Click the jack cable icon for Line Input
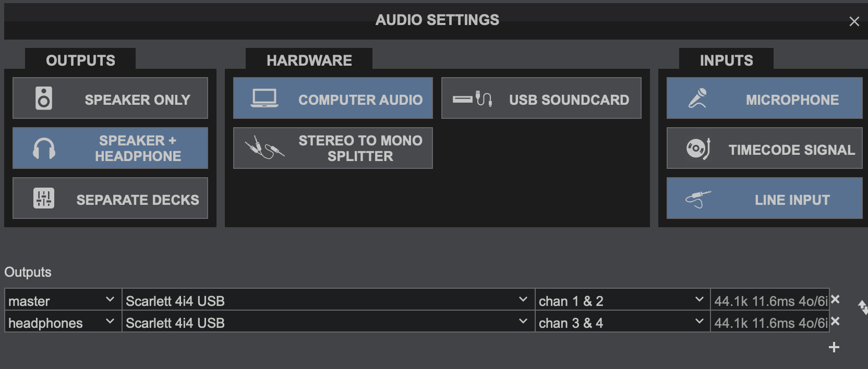Image resolution: width=868 pixels, height=369 pixels. pyautogui.click(x=698, y=199)
